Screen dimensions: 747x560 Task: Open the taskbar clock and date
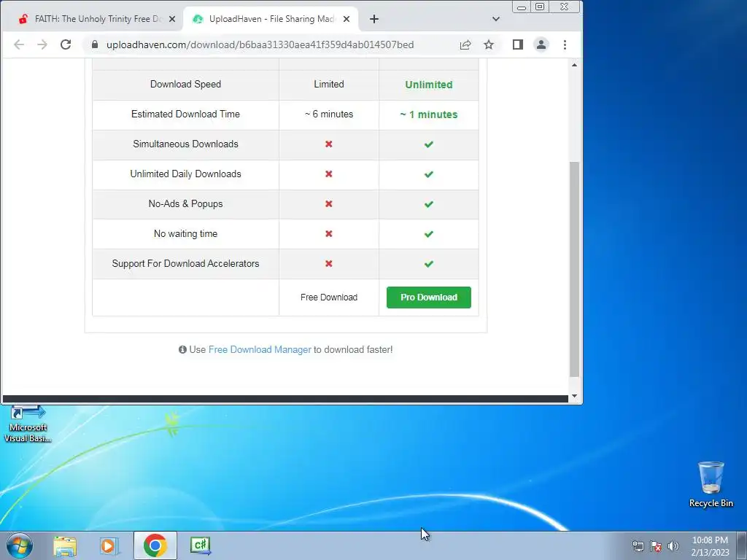click(x=710, y=546)
